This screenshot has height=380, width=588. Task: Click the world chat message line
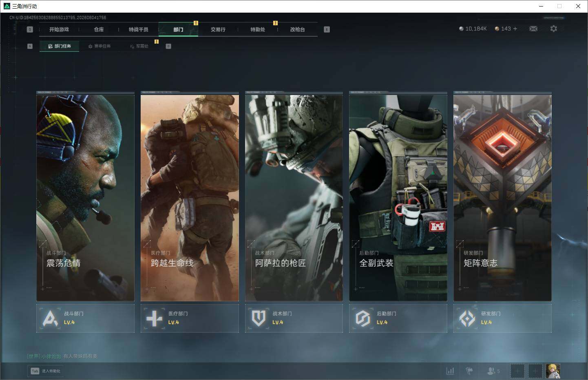pos(62,356)
